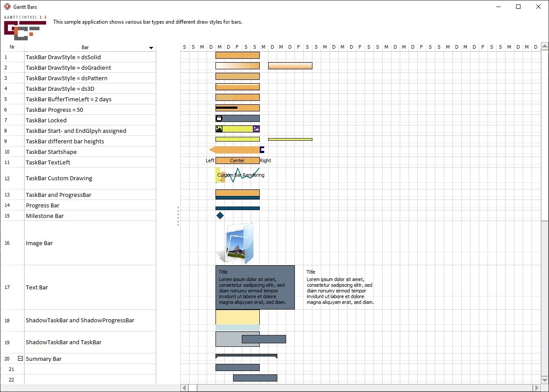Screen dimensions: 549x392
Task: Select row TaskBar DrawStyle = dsSolid
Action: point(78,57)
